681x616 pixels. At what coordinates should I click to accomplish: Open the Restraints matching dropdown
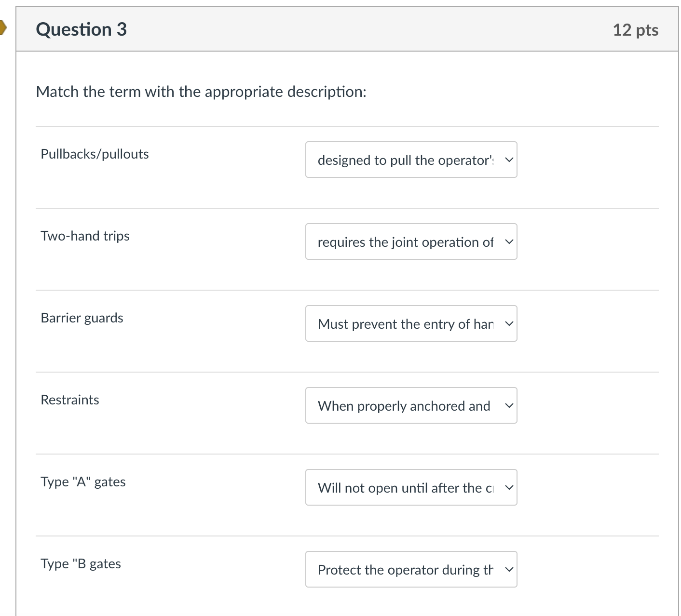[410, 405]
